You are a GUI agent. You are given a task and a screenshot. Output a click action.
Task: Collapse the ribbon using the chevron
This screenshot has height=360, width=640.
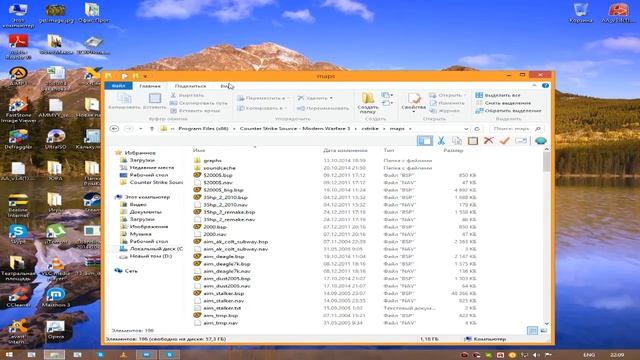534,86
